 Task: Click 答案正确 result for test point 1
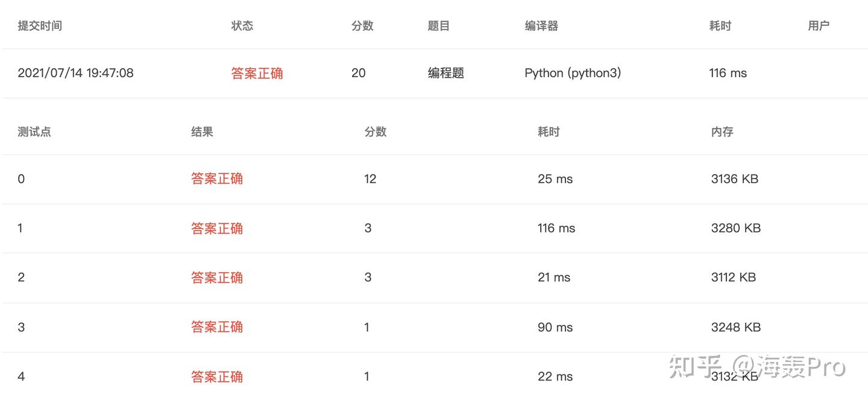click(217, 228)
